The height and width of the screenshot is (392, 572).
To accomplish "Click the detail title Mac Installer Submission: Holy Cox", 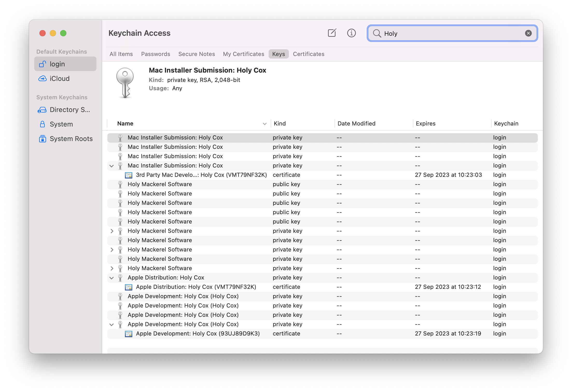I will pyautogui.click(x=207, y=70).
